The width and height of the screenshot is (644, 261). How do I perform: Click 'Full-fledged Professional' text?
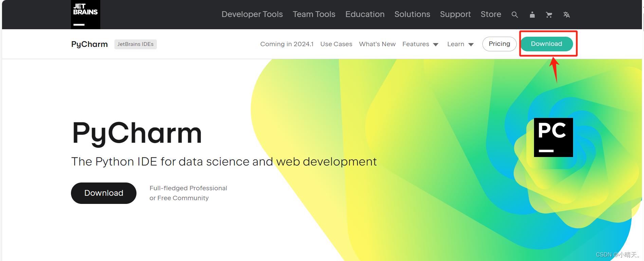point(188,188)
